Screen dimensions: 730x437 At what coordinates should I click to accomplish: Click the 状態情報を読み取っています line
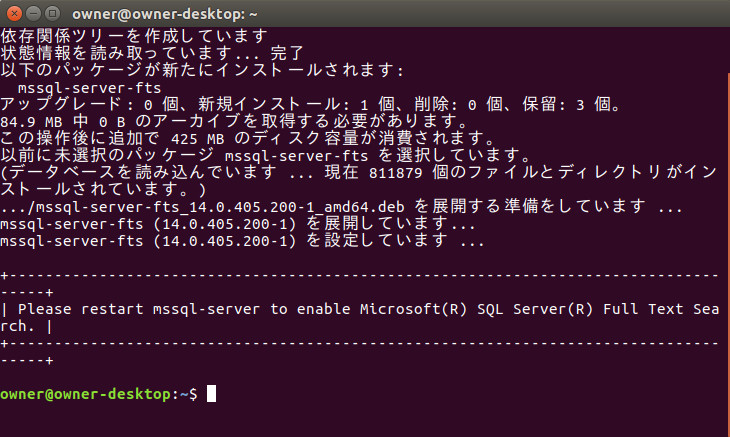150,54
